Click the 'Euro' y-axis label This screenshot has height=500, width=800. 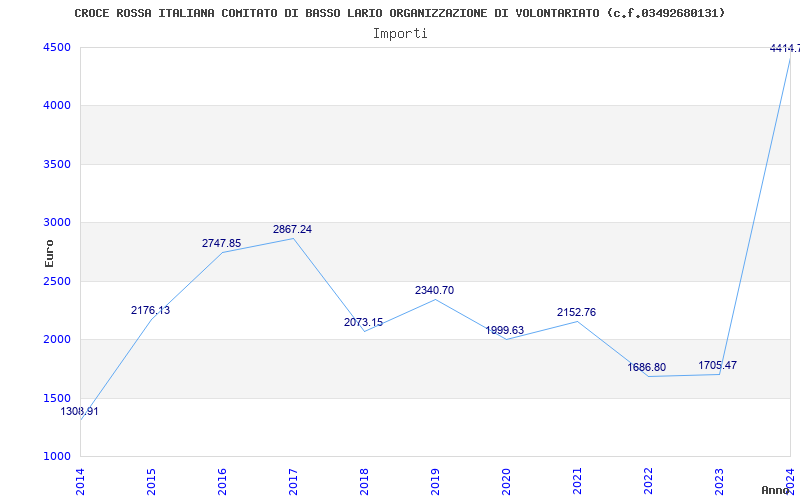point(49,253)
